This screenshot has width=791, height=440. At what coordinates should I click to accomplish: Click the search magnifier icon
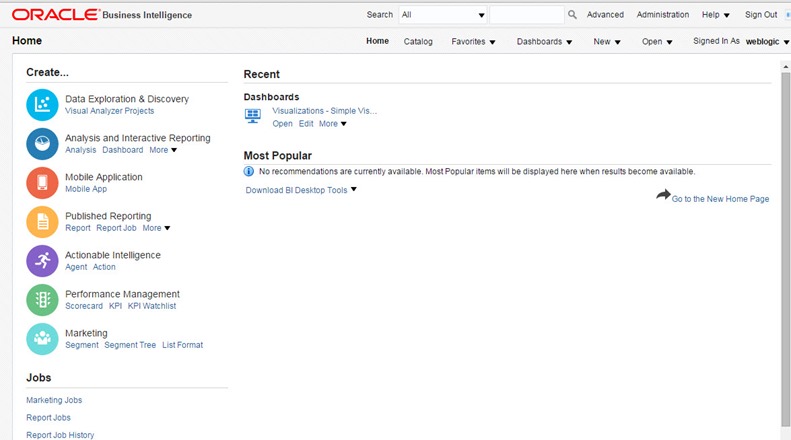[572, 15]
